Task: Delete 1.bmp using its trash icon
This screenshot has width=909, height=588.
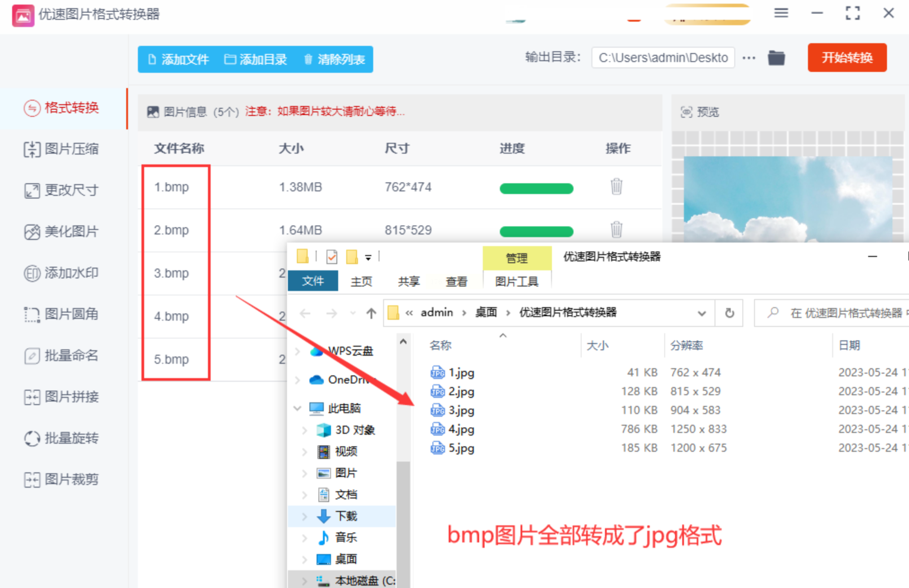Action: (x=616, y=186)
